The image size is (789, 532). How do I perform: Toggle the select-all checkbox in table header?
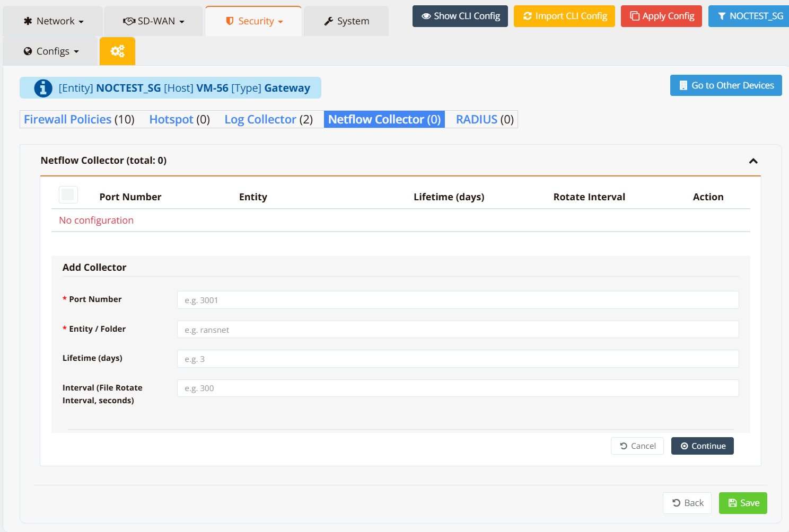(x=68, y=195)
